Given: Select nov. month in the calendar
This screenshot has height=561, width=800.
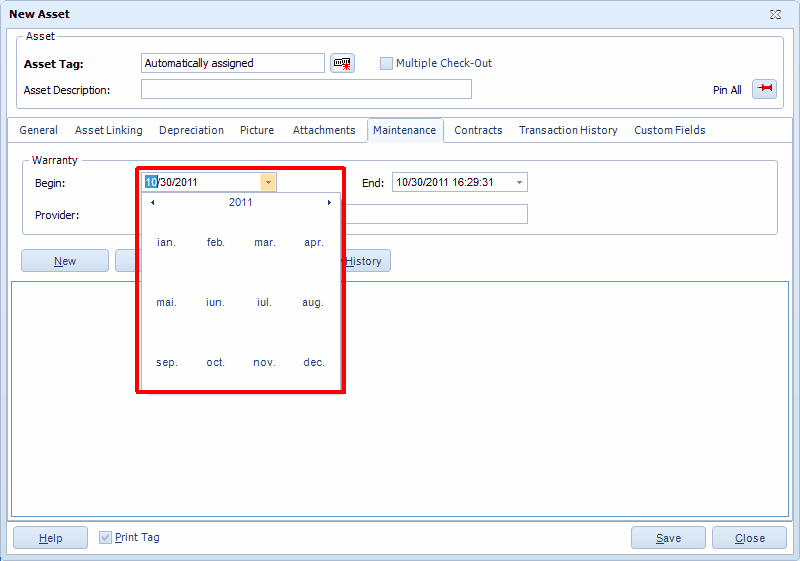Looking at the screenshot, I should [264, 362].
